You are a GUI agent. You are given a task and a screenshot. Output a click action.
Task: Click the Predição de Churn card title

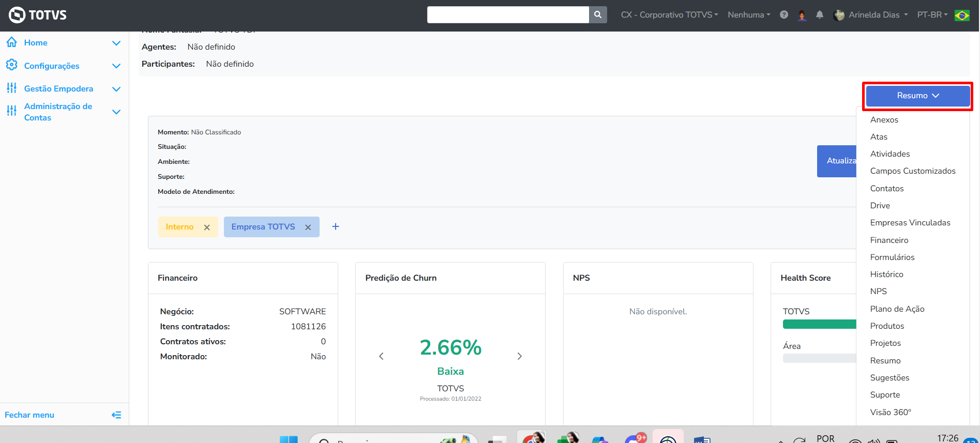click(x=401, y=278)
